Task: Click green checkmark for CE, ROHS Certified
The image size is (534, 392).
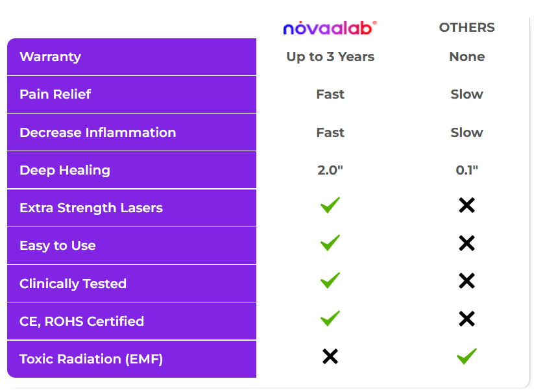Action: coord(330,319)
